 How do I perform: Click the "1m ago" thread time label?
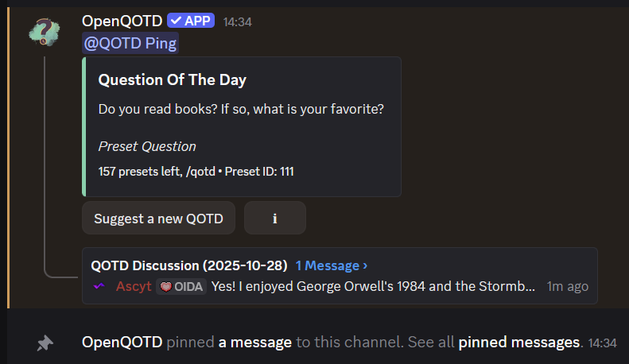(x=568, y=286)
